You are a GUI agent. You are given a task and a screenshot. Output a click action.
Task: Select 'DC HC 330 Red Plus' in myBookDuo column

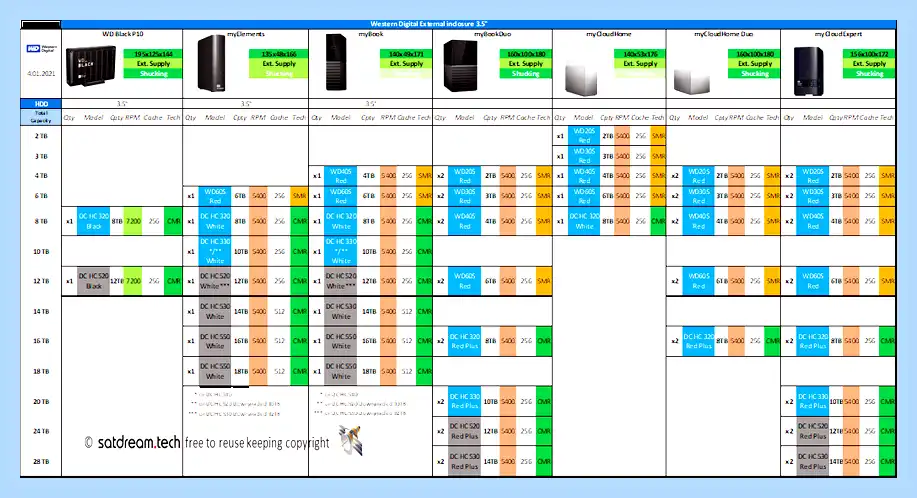tap(464, 401)
